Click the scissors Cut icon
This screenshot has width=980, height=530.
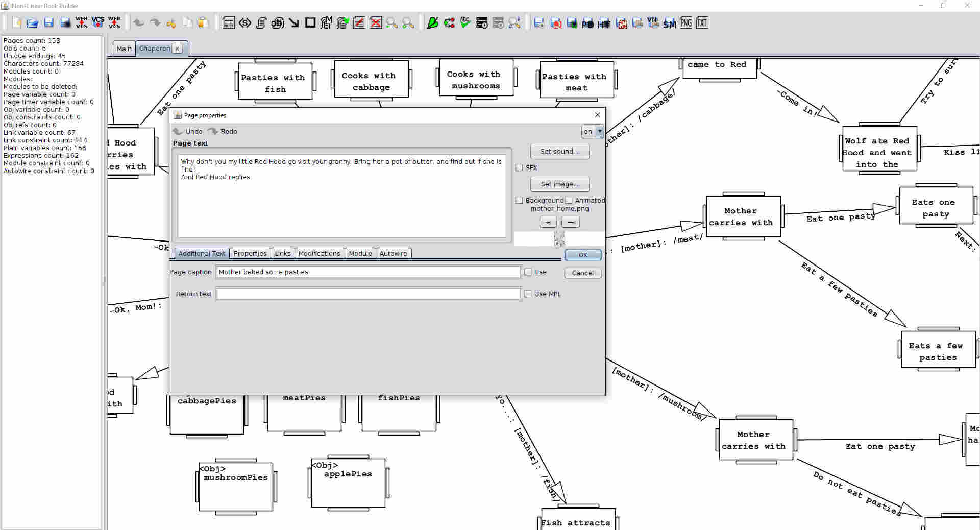(x=171, y=22)
